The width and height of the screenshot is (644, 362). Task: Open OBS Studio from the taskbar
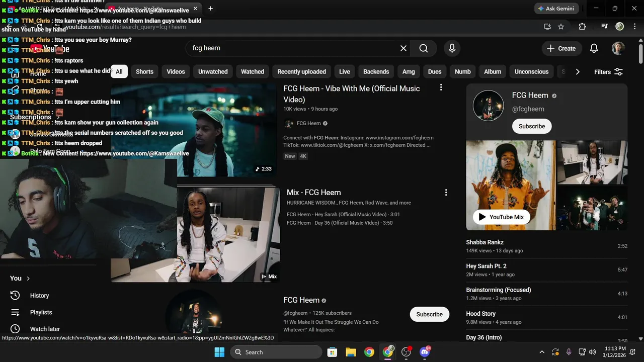pyautogui.click(x=406, y=352)
